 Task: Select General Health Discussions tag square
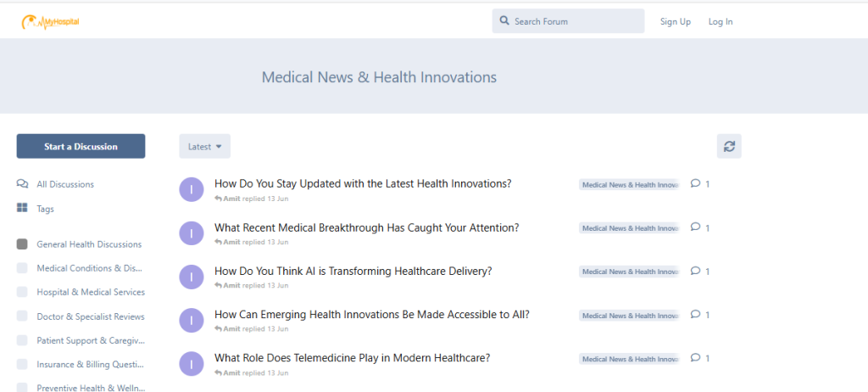(22, 244)
